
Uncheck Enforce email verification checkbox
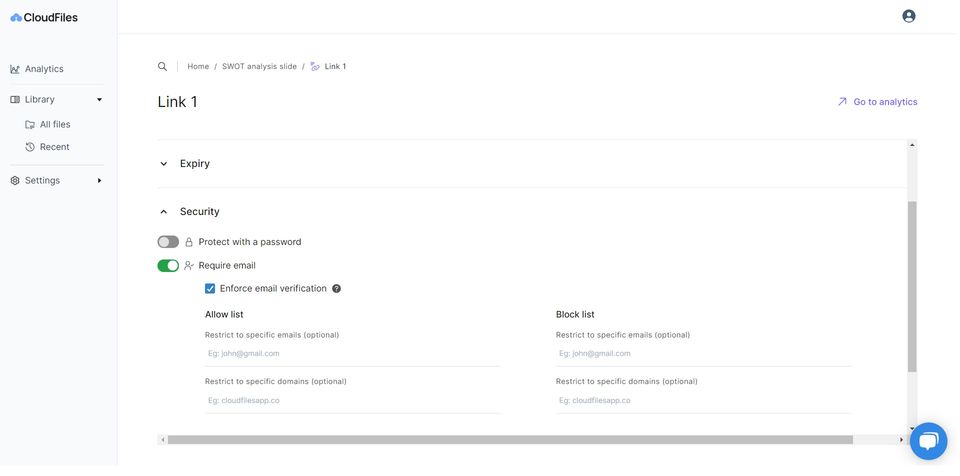pos(210,289)
